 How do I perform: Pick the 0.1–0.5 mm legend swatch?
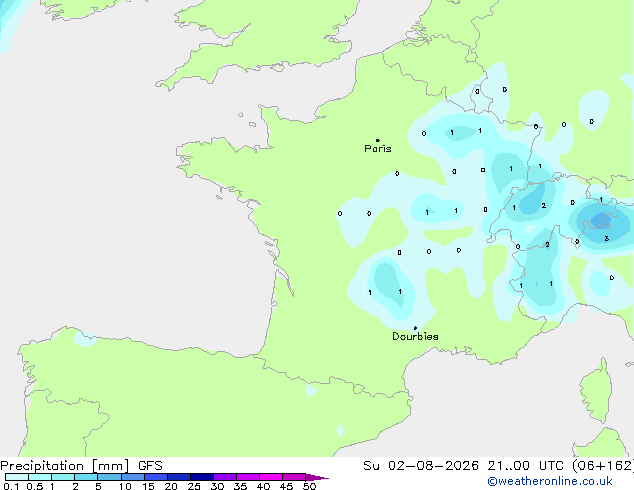[x=17, y=477]
